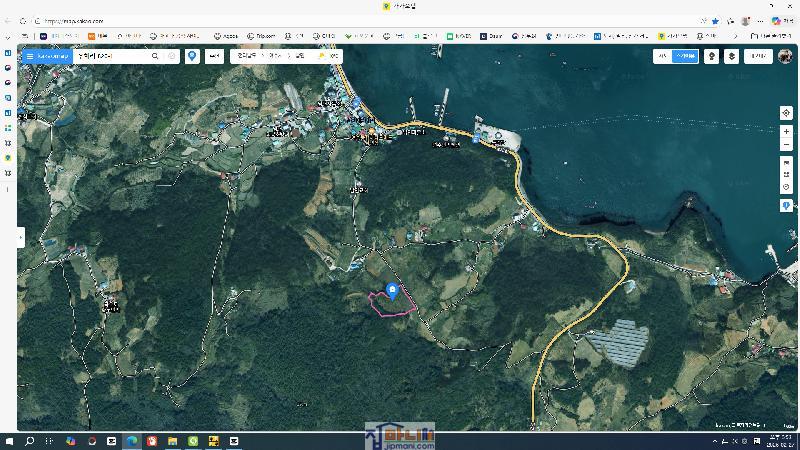This screenshot has width=800, height=450.
Task: Switch to the standard map view
Action: (x=662, y=57)
